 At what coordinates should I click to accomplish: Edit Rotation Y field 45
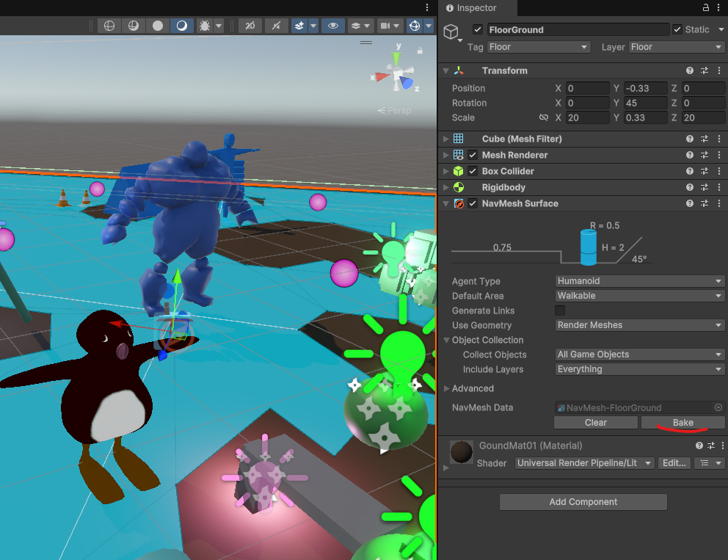click(x=645, y=103)
